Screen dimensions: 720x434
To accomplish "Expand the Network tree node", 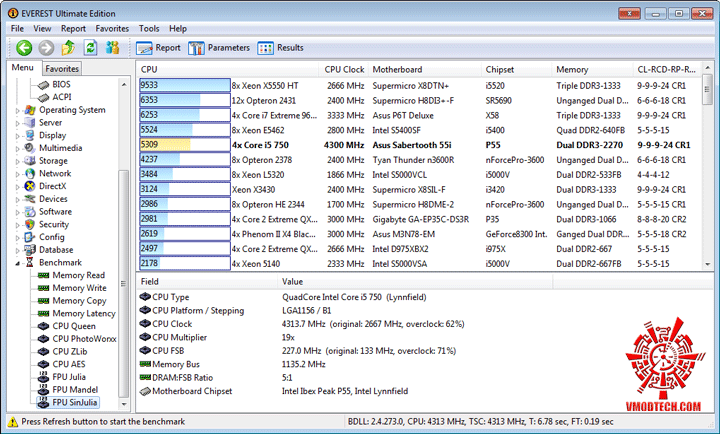I will [18, 174].
